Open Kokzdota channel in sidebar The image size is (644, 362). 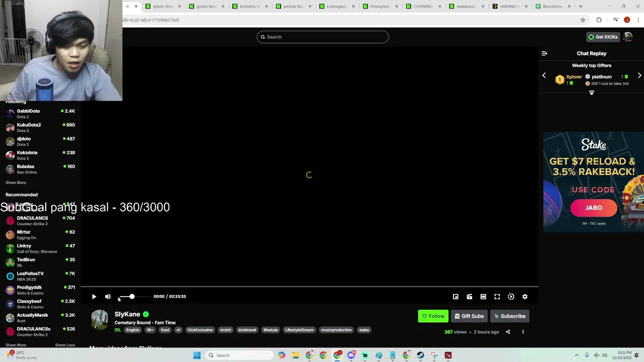pyautogui.click(x=40, y=155)
